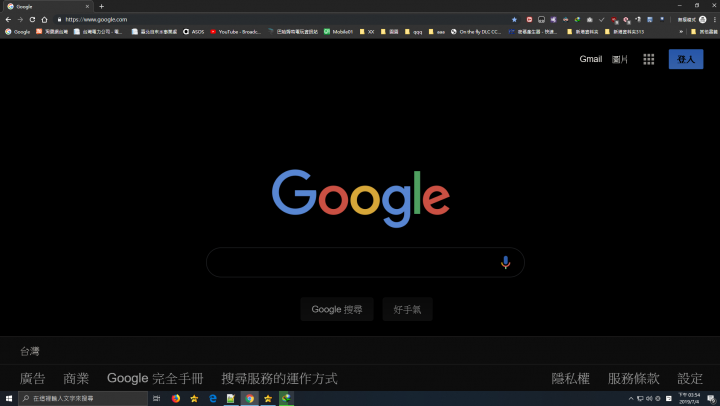Open the Google apps grid

point(648,59)
